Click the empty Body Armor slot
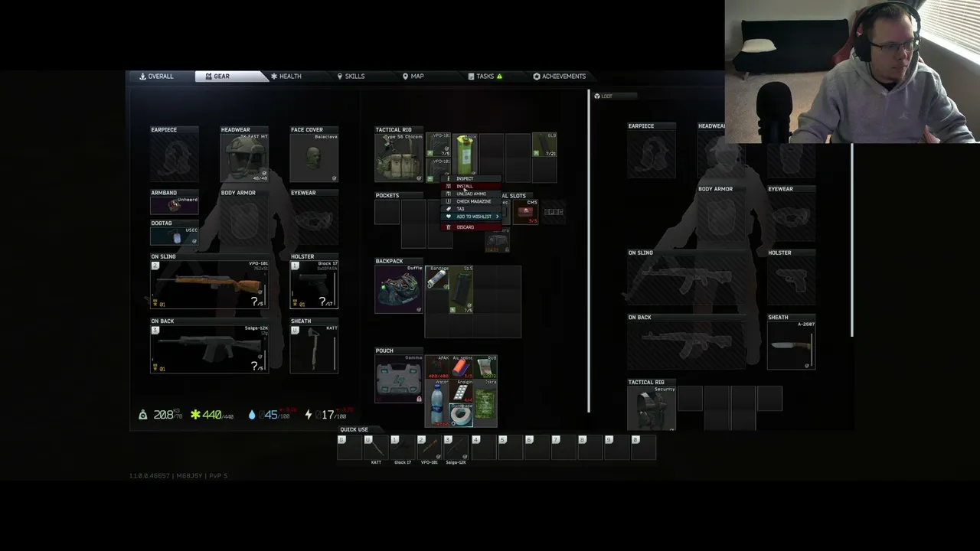This screenshot has width=980, height=551. (x=244, y=221)
